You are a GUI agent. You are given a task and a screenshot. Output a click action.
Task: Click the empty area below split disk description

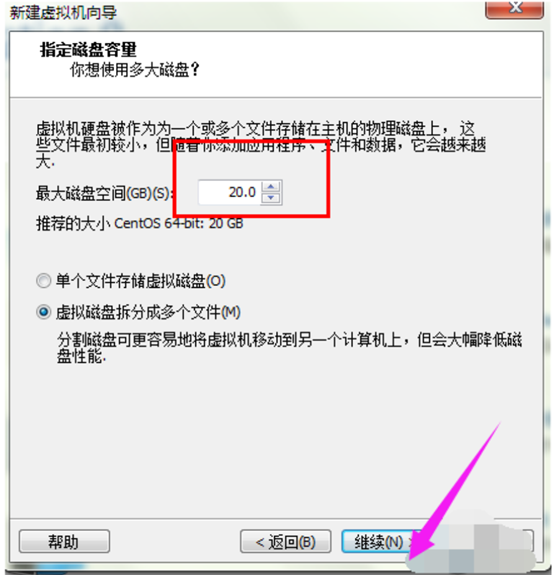pyautogui.click(x=275, y=440)
